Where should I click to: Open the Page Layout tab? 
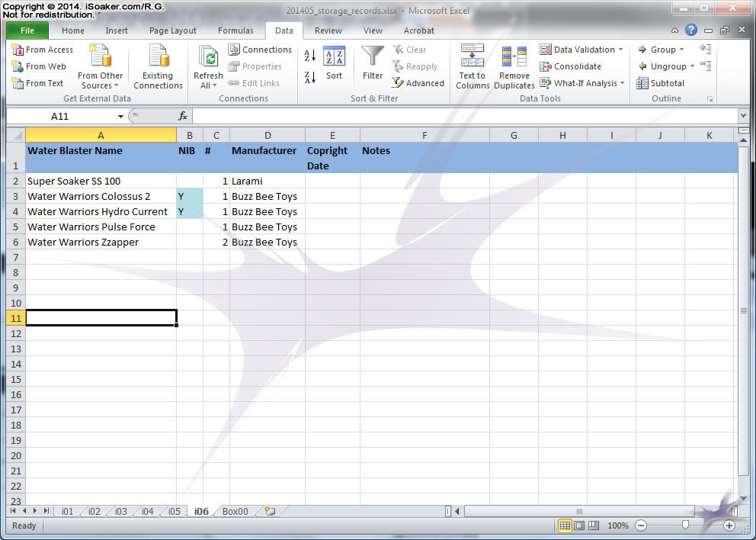tap(172, 31)
